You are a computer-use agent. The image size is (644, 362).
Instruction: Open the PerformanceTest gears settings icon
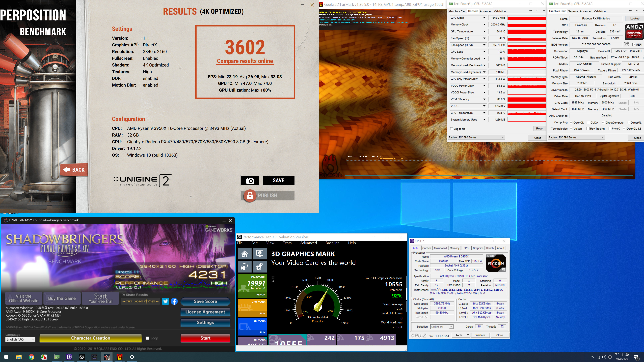click(x=260, y=267)
